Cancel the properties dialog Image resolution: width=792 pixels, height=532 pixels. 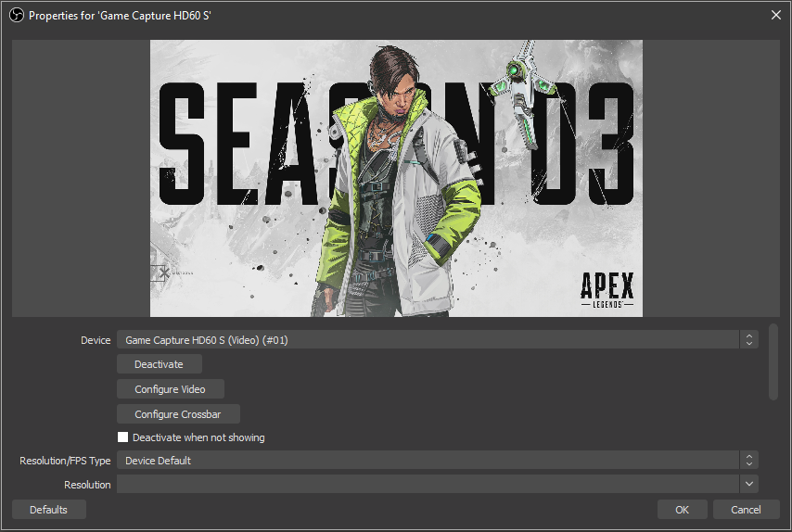click(746, 509)
